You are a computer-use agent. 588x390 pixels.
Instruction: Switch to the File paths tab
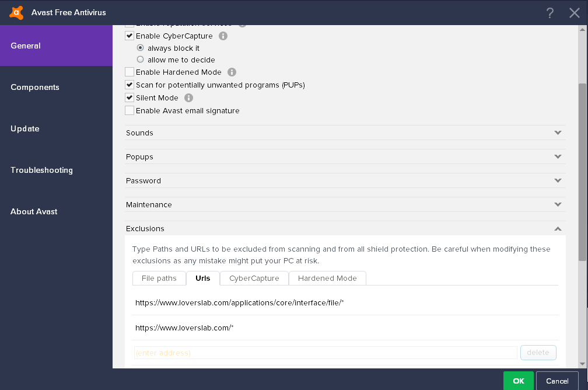(159, 278)
